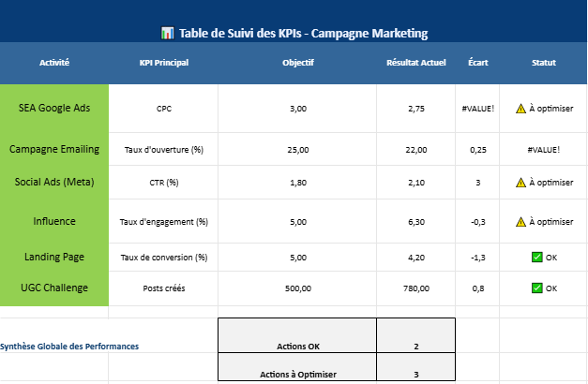The width and height of the screenshot is (588, 384).
Task: Click Synthèse Globale des Performances heading
Action: coord(69,347)
